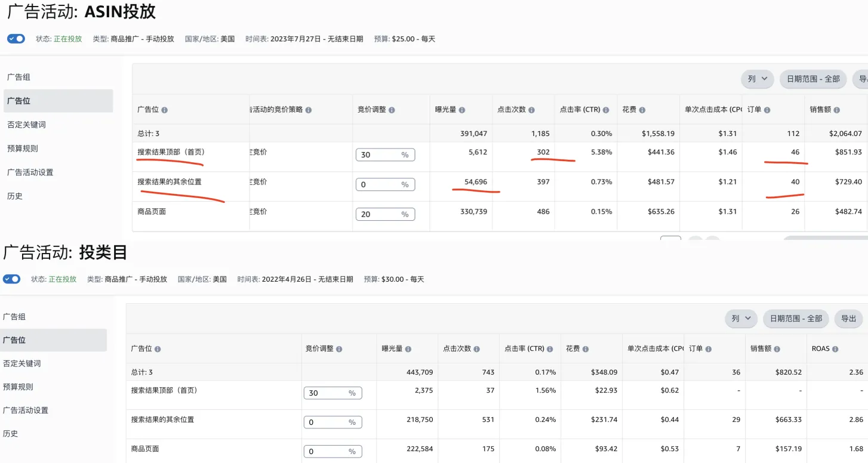This screenshot has height=463, width=868.
Task: Click the 导出 export button
Action: pyautogui.click(x=848, y=318)
